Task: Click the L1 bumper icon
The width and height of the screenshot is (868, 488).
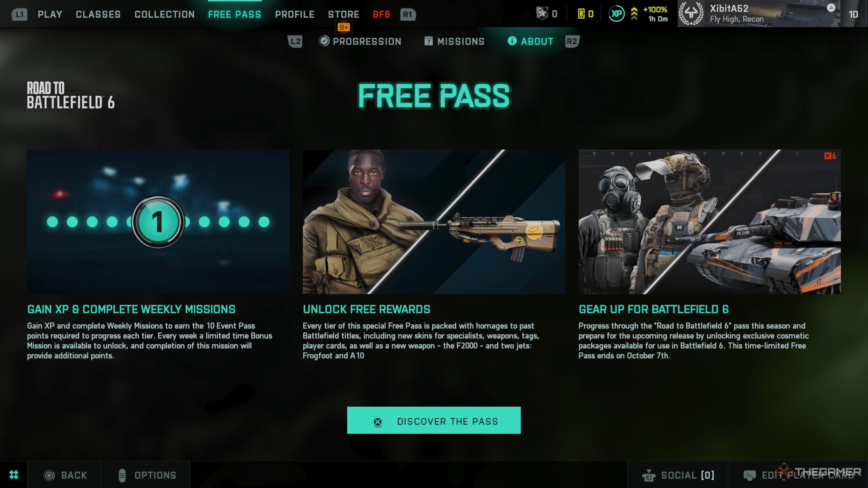Action: [x=19, y=14]
